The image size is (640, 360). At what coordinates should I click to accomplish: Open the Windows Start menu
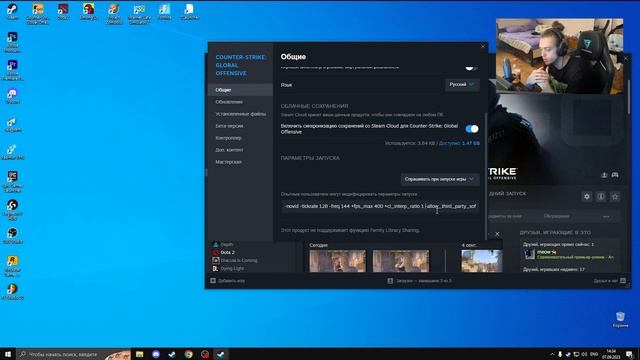tap(7, 354)
